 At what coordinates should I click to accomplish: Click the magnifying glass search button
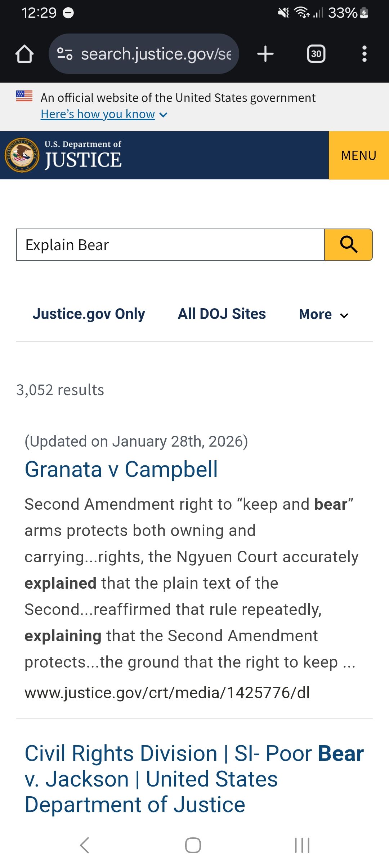click(348, 245)
